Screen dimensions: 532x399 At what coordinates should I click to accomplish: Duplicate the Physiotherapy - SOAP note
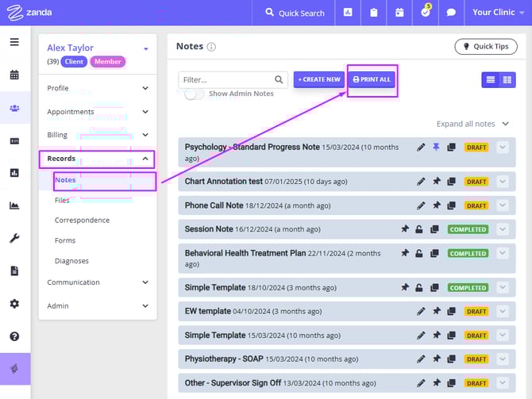(x=449, y=359)
